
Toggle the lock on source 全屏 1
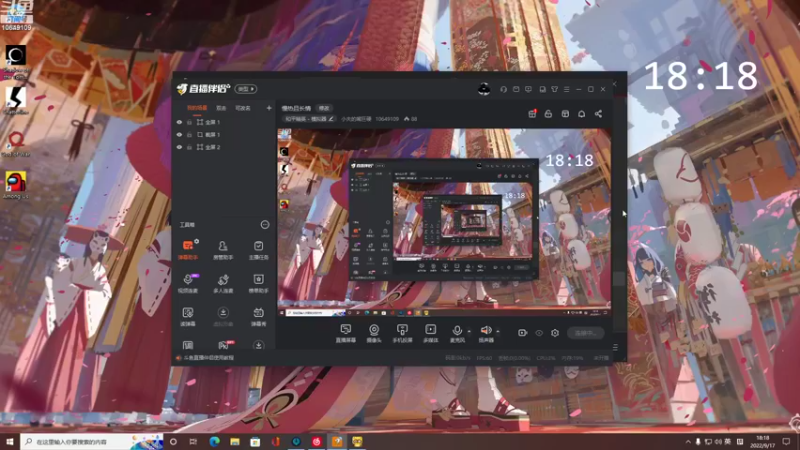pos(189,122)
